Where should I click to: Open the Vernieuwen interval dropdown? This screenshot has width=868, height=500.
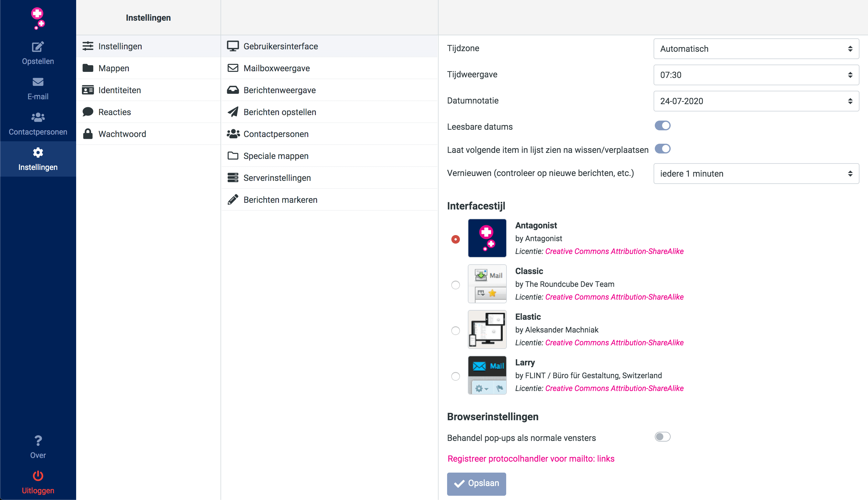[x=756, y=174]
